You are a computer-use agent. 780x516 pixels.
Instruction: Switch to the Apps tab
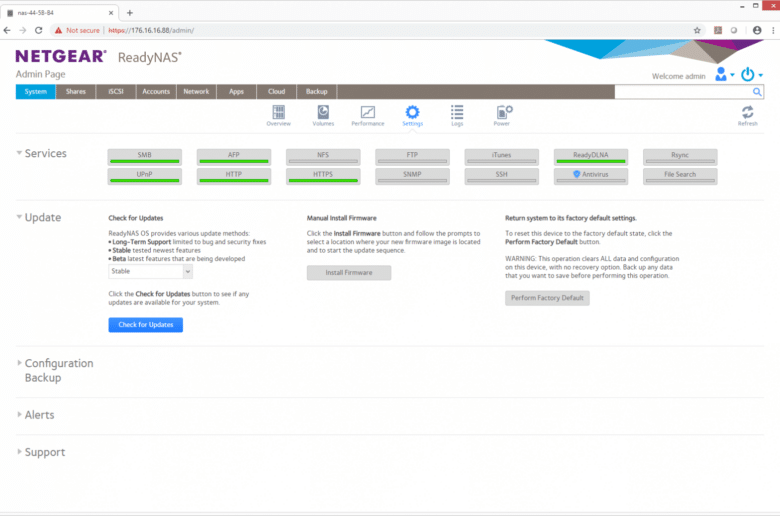236,92
